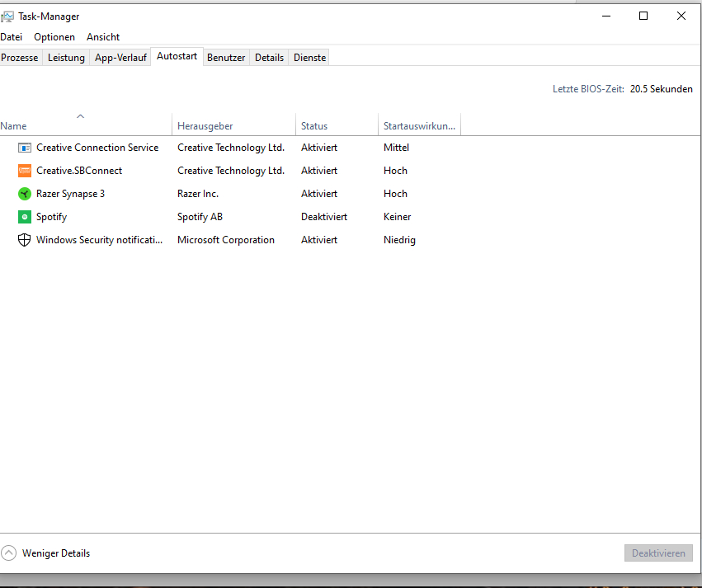Switch to the App-Verlauf tab
The height and width of the screenshot is (588, 702).
click(120, 58)
